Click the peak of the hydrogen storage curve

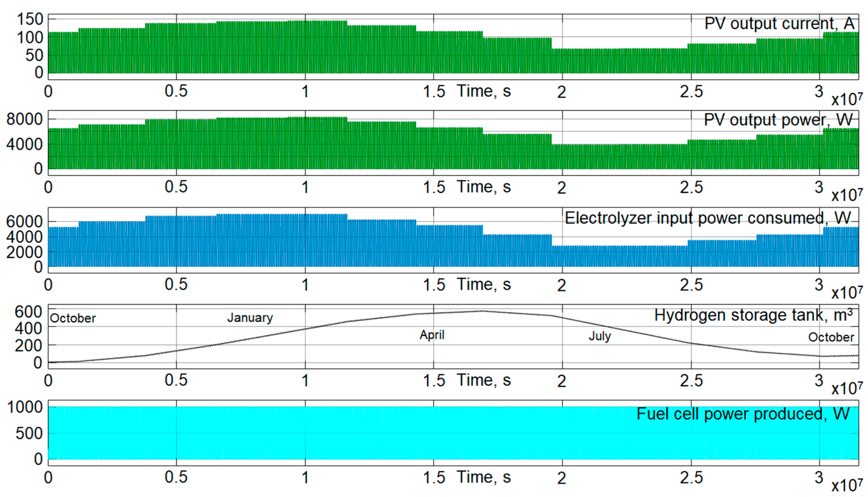coord(482,311)
